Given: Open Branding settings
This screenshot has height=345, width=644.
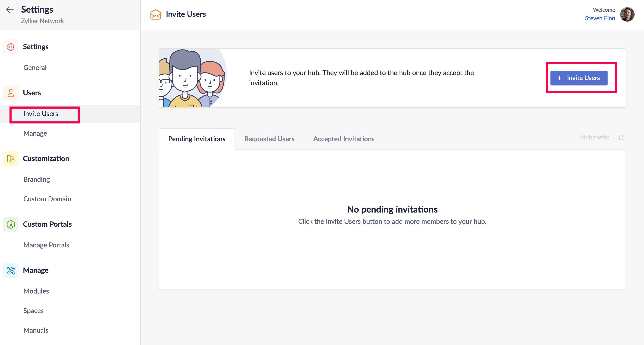Looking at the screenshot, I should (36, 179).
